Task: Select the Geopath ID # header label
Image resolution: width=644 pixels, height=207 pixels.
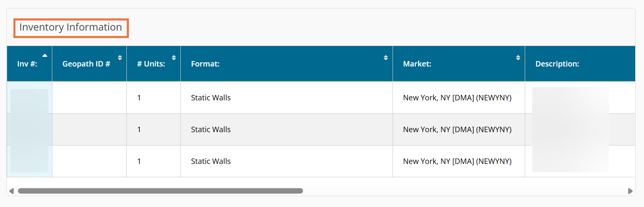Action: click(86, 64)
